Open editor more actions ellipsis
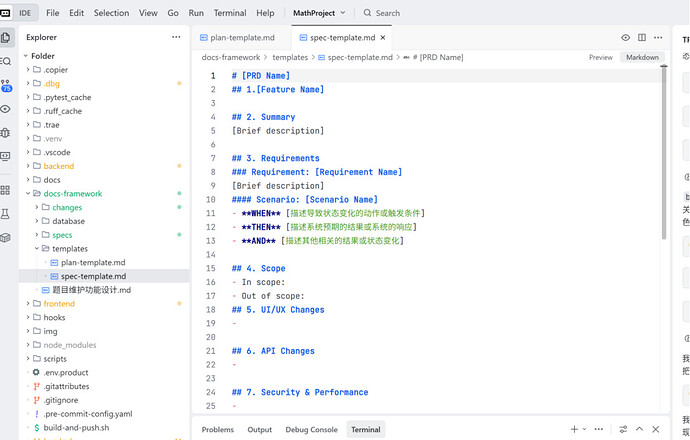The width and height of the screenshot is (690, 440). click(658, 37)
